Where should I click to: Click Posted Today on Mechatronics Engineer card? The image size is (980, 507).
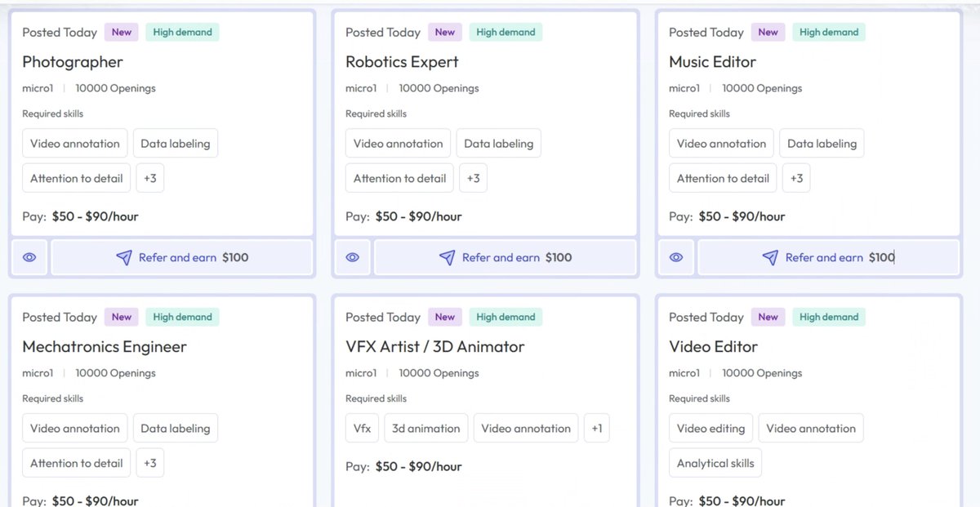60,317
